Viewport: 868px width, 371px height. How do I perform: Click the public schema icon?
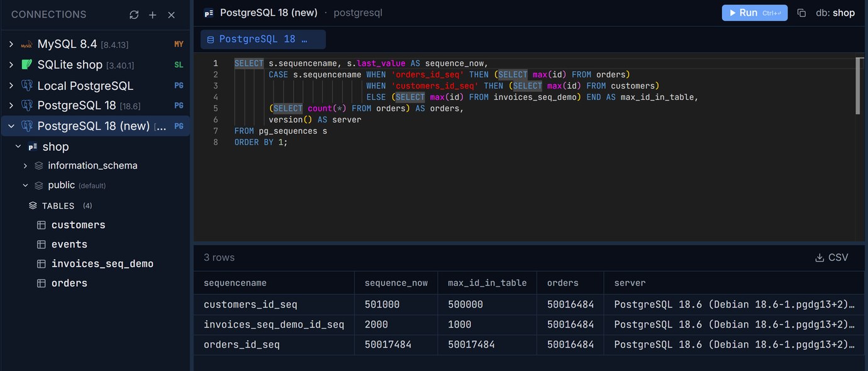point(39,185)
